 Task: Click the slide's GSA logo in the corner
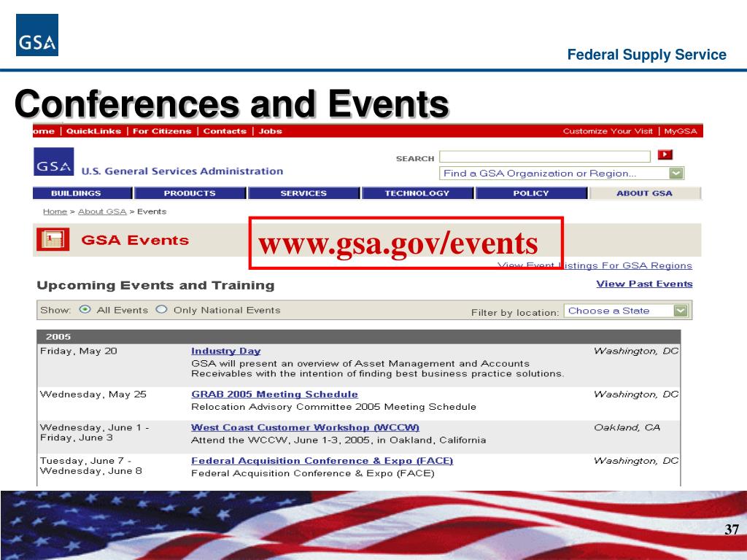tap(37, 35)
